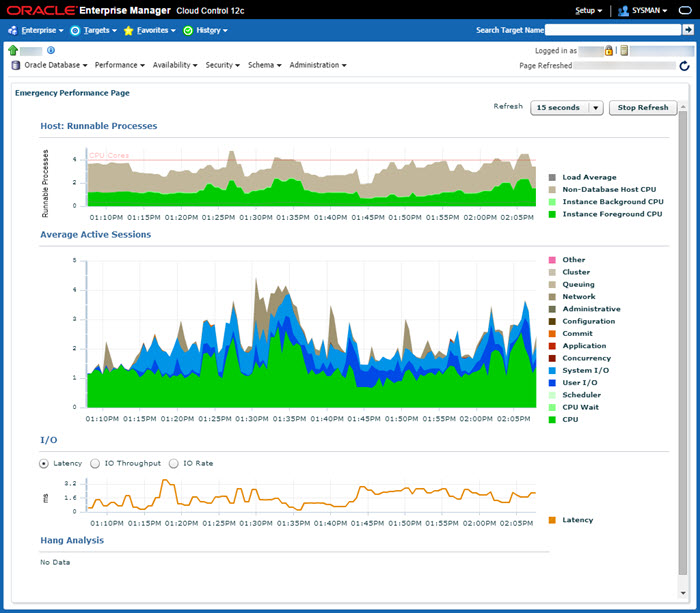Screen dimensions: 700x613
Task: Click the Instance Foreground CPU legend swatch
Action: coord(552,214)
